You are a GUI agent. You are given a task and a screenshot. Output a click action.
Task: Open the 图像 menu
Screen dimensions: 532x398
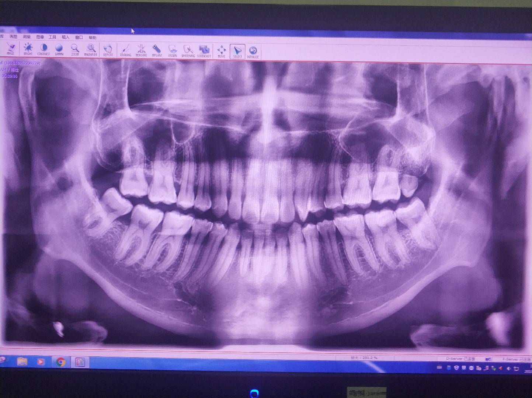[40, 37]
